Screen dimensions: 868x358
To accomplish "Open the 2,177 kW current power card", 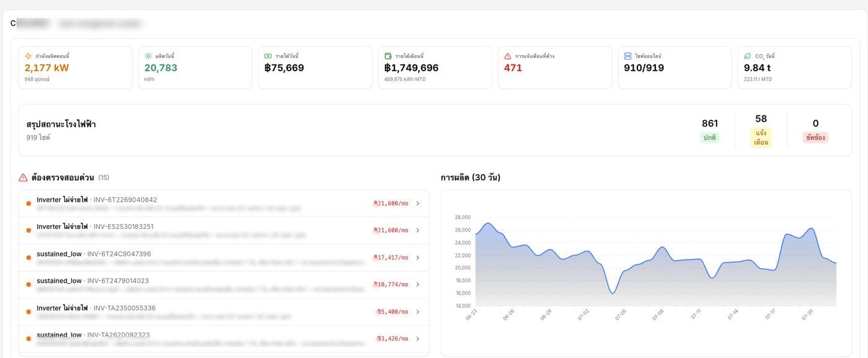I will [x=76, y=68].
